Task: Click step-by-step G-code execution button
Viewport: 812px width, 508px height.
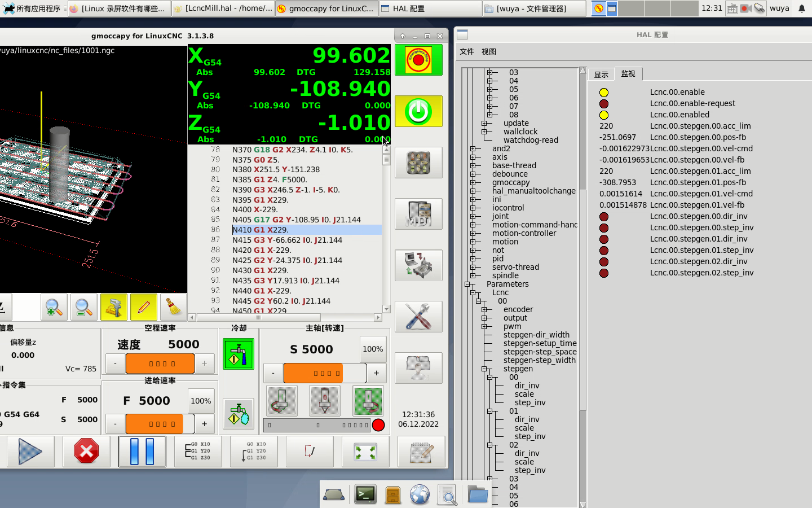Action: (x=198, y=452)
